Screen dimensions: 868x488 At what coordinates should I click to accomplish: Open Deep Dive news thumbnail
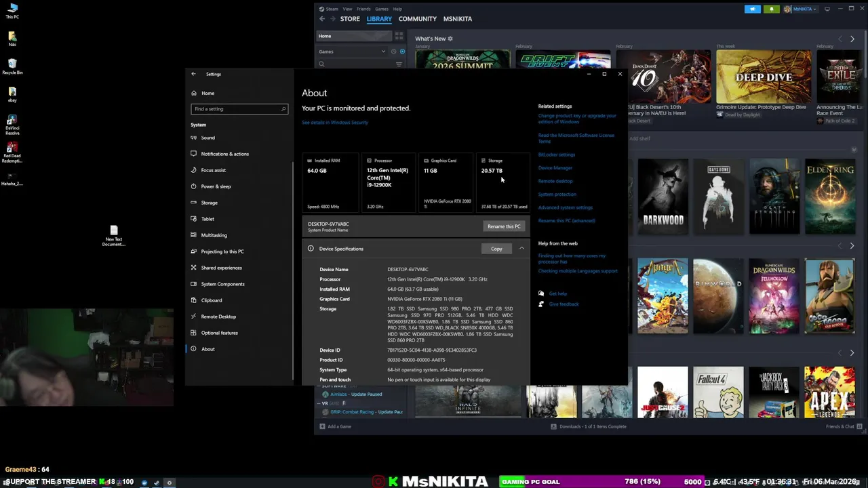pos(764,76)
